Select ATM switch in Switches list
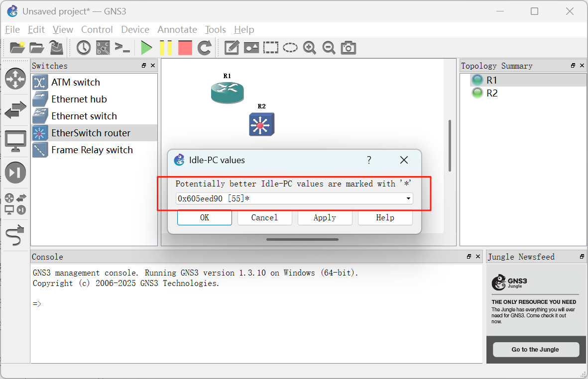This screenshot has width=588, height=379. (x=95, y=82)
